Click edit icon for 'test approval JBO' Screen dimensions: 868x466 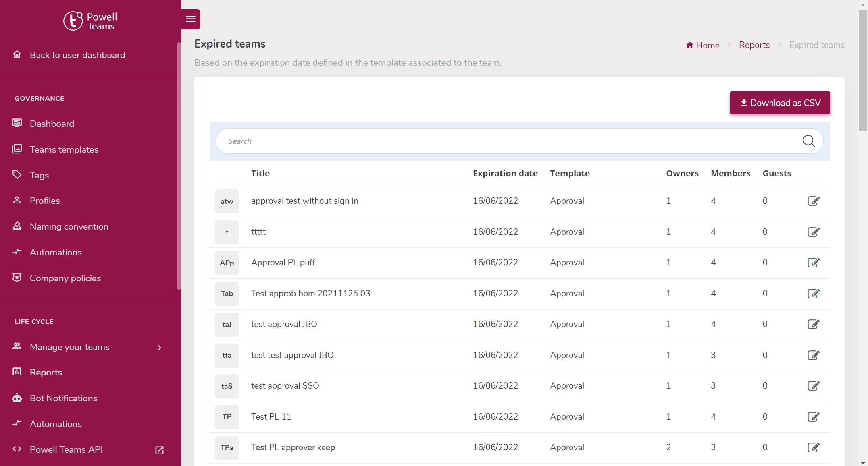tap(814, 324)
